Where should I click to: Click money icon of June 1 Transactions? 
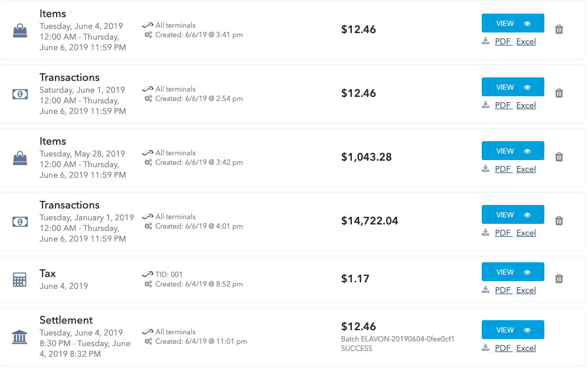tap(20, 94)
